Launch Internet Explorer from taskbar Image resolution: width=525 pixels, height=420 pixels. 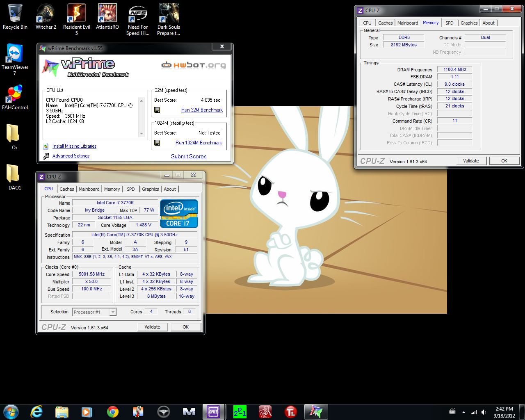point(37,412)
